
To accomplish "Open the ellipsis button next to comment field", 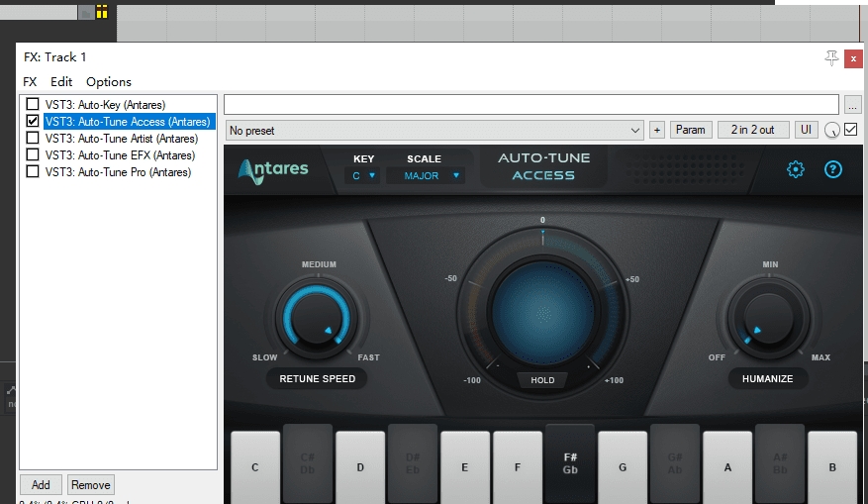I will 852,104.
